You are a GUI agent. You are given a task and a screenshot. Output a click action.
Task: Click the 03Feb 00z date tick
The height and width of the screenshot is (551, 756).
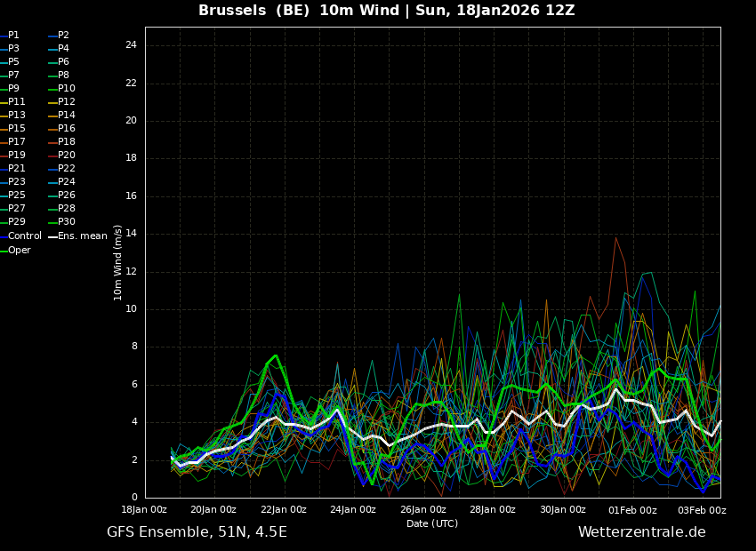702,510
